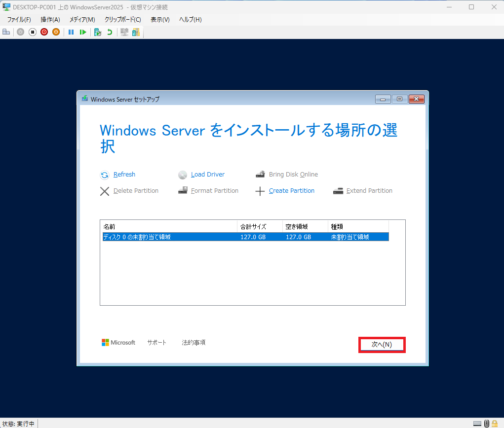Image resolution: width=504 pixels, height=428 pixels.
Task: Click the lock icon in the status bar
Action: click(495, 424)
